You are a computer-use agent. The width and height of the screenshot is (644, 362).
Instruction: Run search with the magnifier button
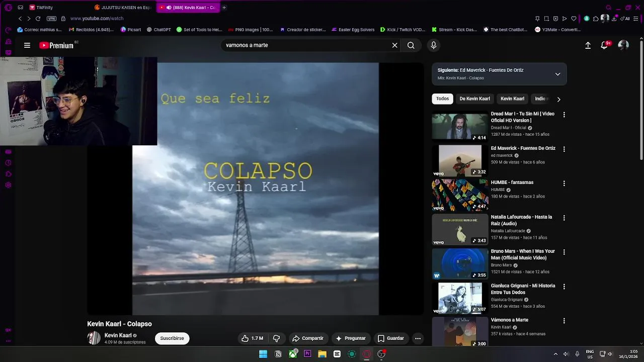point(411,45)
